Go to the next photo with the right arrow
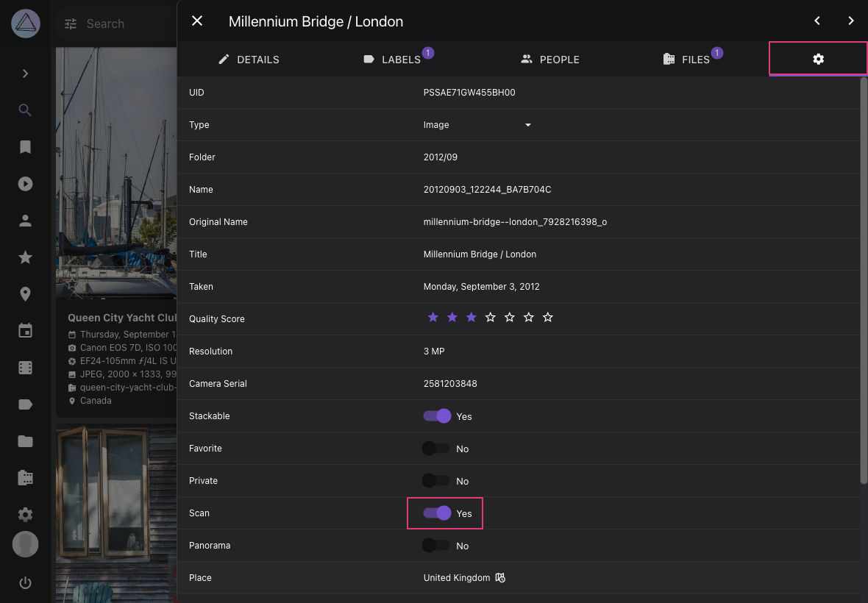 (851, 21)
